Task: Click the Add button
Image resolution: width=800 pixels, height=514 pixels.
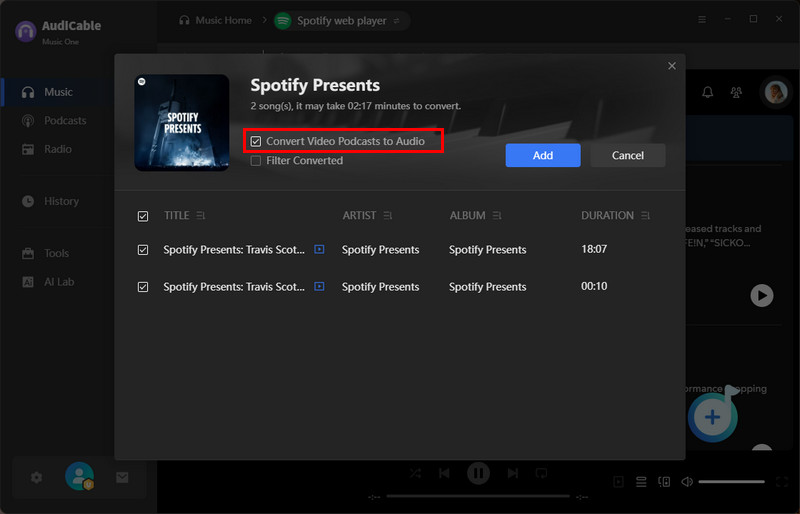Action: tap(543, 155)
